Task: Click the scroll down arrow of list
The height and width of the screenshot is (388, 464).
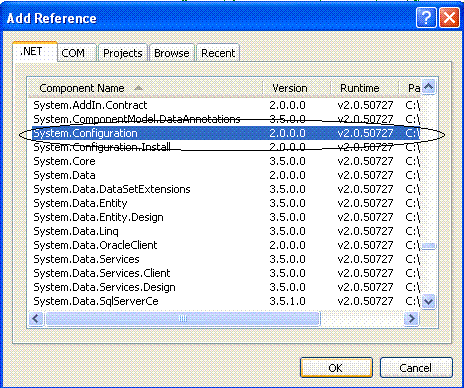Action: pyautogui.click(x=428, y=302)
